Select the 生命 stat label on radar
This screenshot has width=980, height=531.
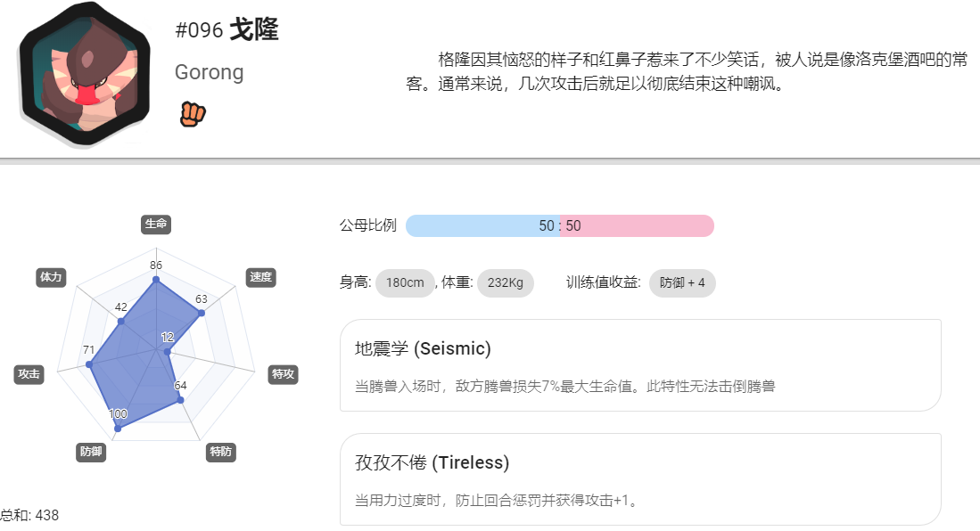[156, 224]
